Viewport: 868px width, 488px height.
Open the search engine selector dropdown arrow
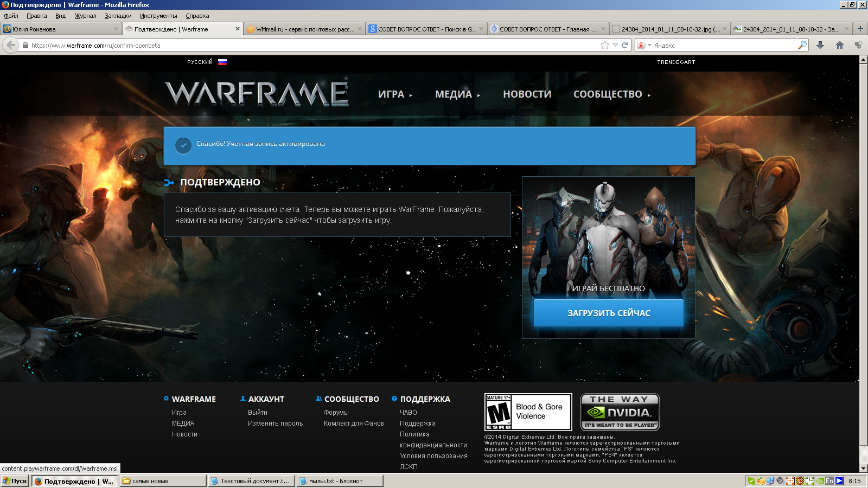coord(649,46)
